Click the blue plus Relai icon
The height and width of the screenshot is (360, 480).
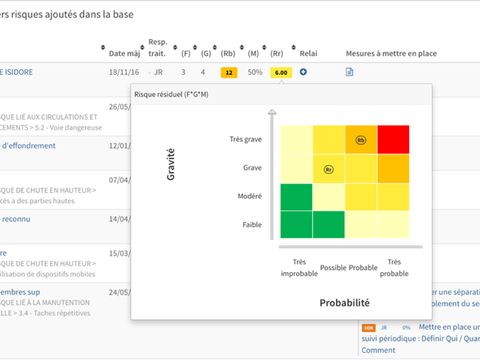(x=303, y=72)
